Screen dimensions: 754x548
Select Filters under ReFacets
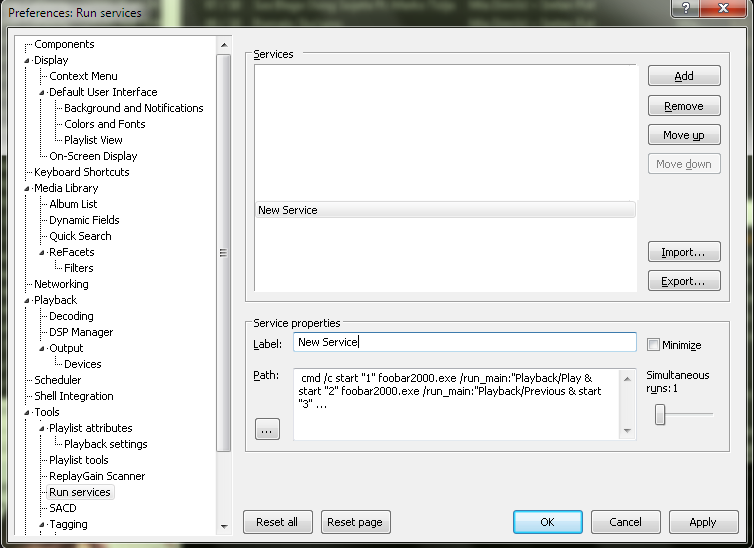(79, 268)
